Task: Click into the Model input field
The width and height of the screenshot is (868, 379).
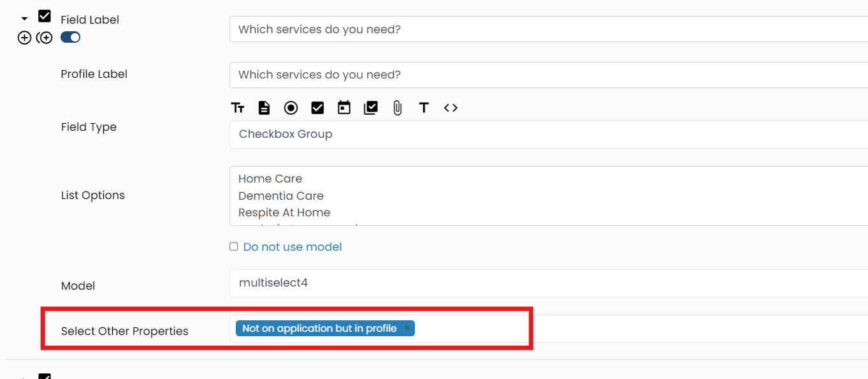Action: pos(548,283)
